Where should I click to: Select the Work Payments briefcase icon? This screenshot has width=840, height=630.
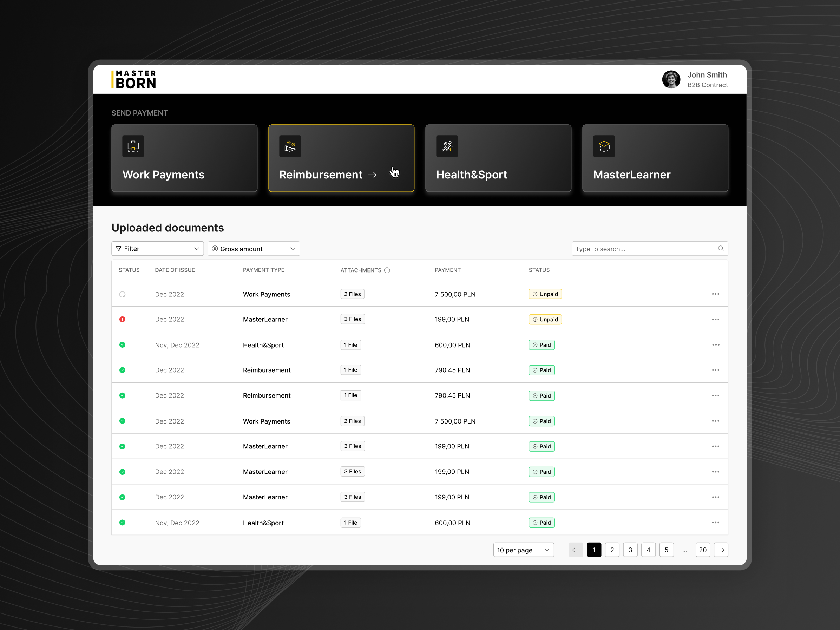[x=133, y=146]
